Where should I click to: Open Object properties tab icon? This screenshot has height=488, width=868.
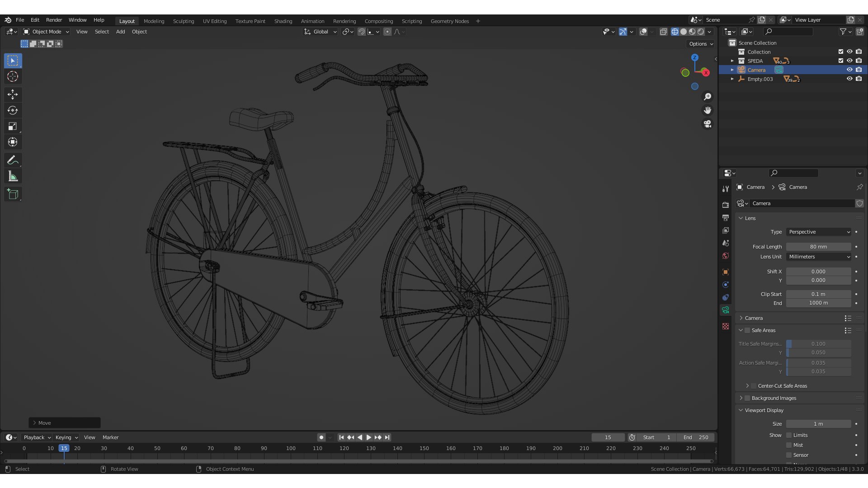point(726,272)
